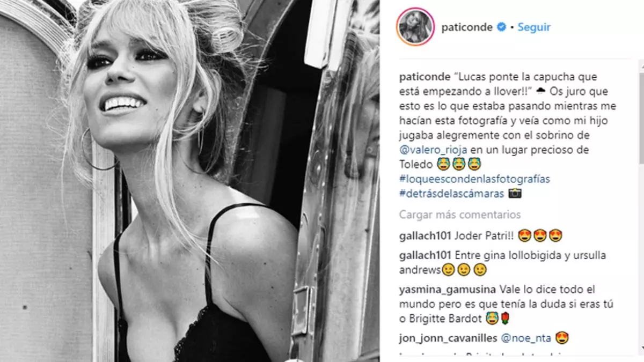Visit yasmina_gamusina commenter profile
Image resolution: width=644 pixels, height=362 pixels.
(x=448, y=290)
